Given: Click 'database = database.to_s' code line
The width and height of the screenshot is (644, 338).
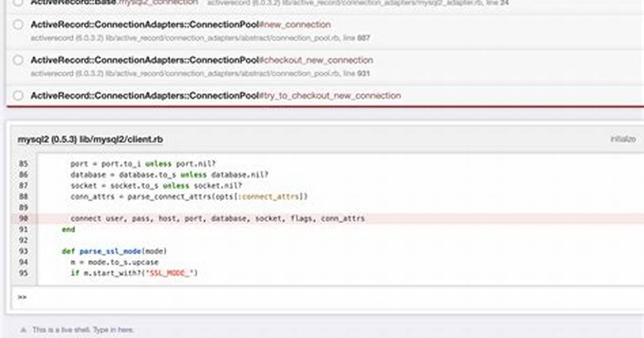Looking at the screenshot, I should point(169,174).
